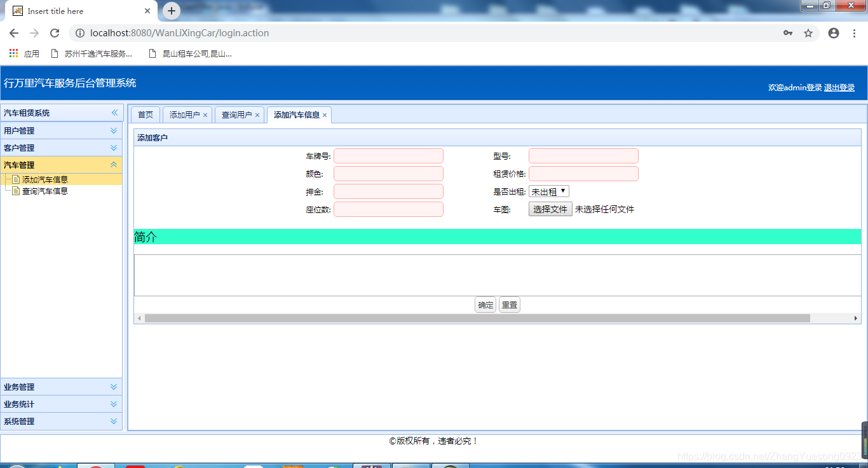Viewport: 868px width, 468px height.
Task: Click the 型号 input field
Action: (x=583, y=156)
